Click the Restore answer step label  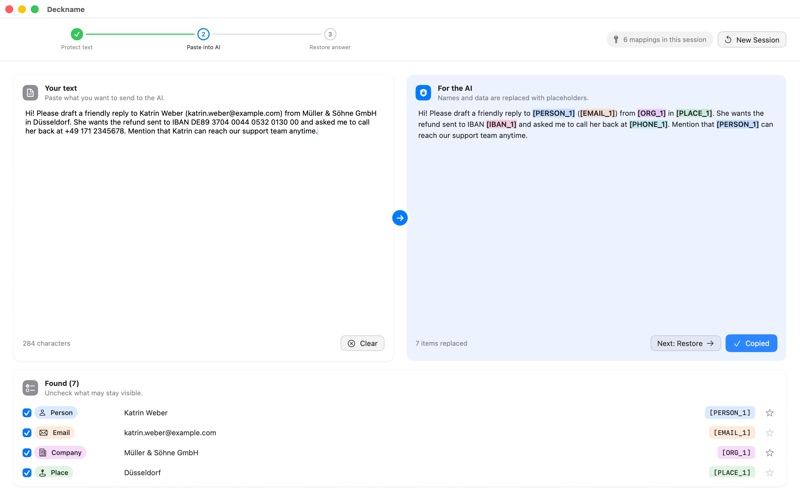point(330,47)
